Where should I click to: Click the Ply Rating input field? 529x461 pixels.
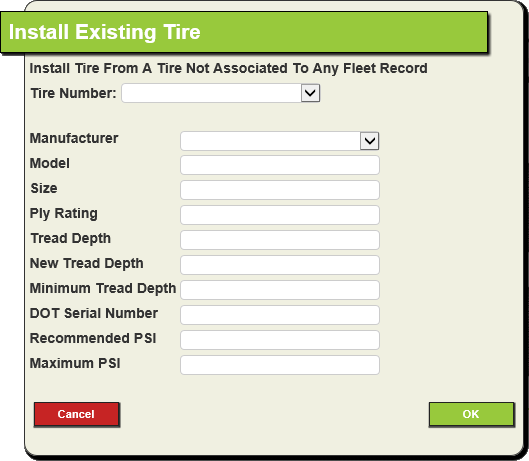pyautogui.click(x=280, y=215)
